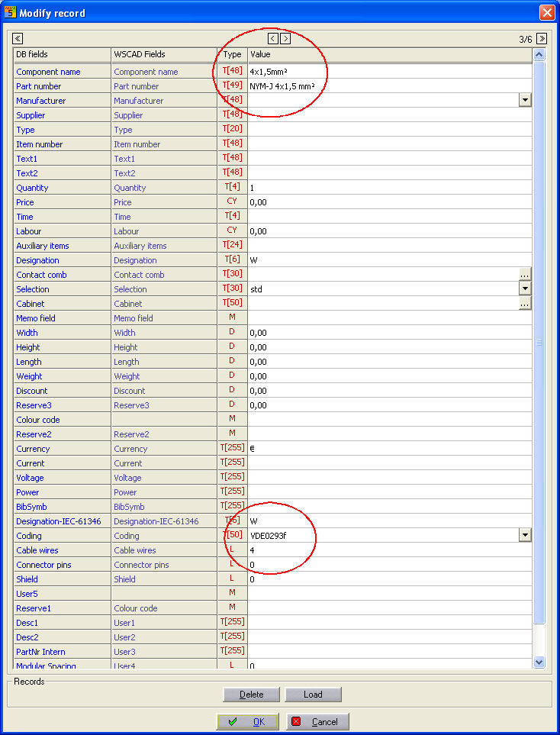Click the Text1 value field
Screen dimensions: 560x735
pyautogui.click(x=390, y=159)
